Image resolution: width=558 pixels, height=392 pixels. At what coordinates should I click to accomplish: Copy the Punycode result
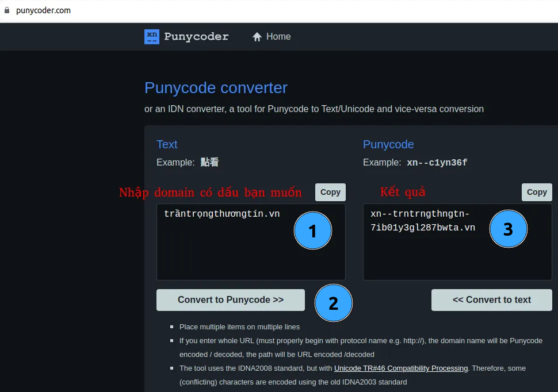[x=536, y=192]
